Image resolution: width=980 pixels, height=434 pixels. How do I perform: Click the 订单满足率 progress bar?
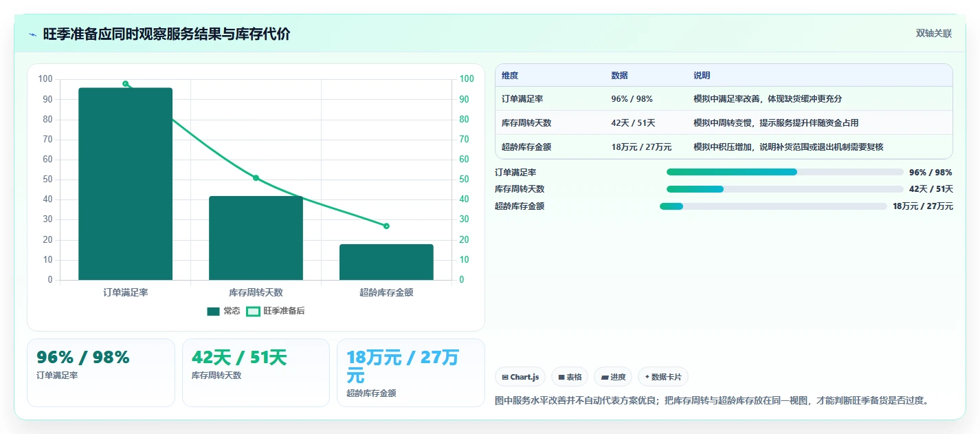pyautogui.click(x=785, y=172)
